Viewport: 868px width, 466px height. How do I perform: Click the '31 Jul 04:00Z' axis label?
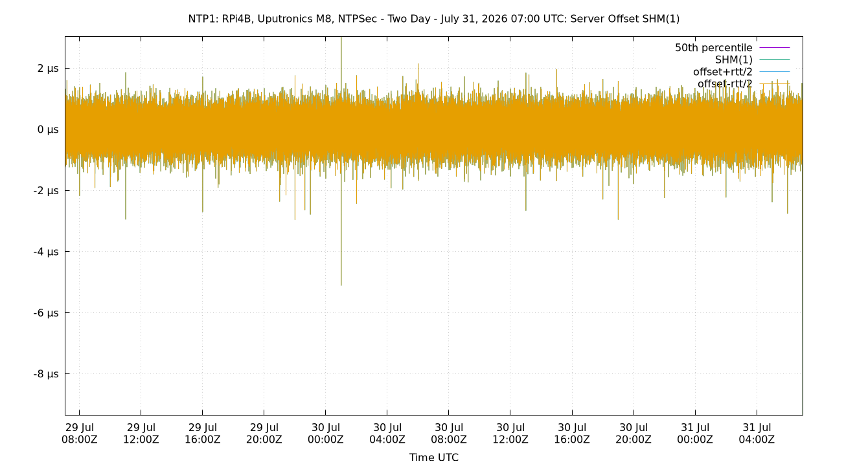click(x=757, y=433)
